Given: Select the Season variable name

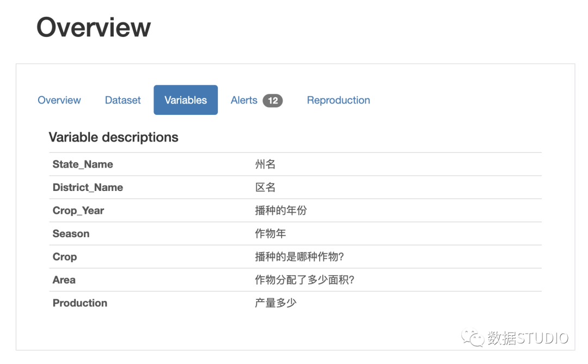Looking at the screenshot, I should pos(71,233).
